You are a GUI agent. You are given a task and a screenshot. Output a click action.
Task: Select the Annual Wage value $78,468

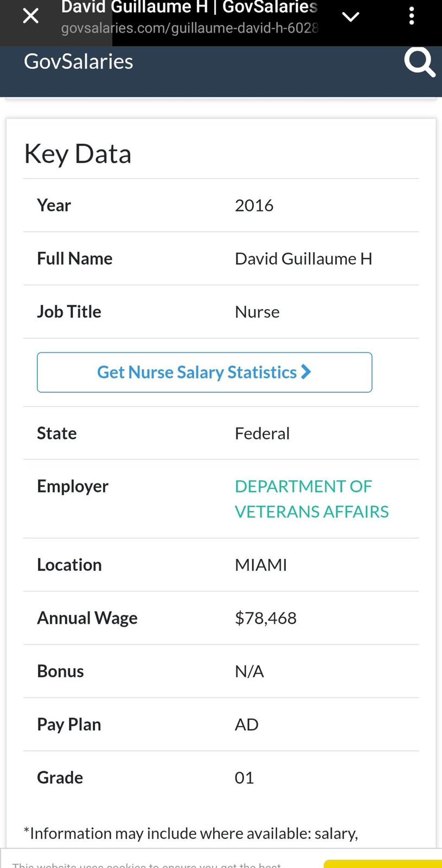point(266,618)
